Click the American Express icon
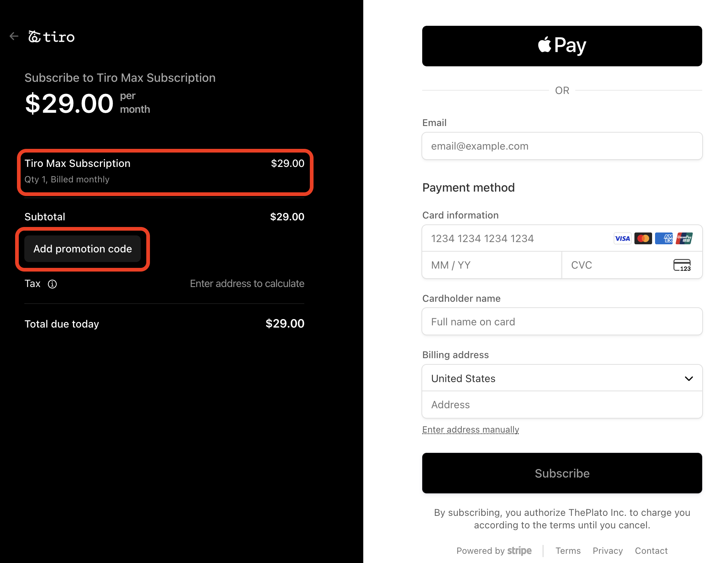This screenshot has height=563, width=728. click(664, 238)
